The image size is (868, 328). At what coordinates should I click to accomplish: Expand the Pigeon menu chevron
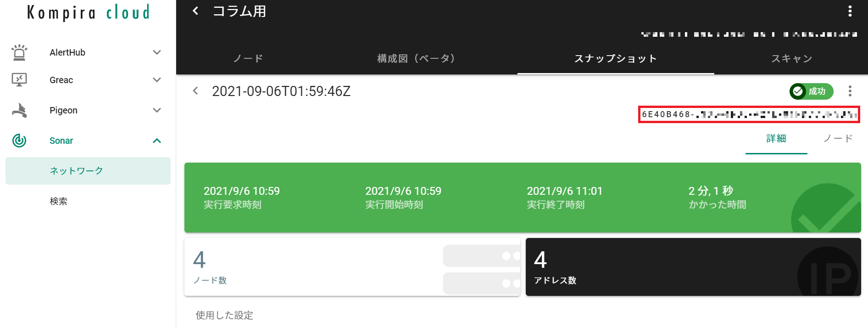[x=157, y=110]
